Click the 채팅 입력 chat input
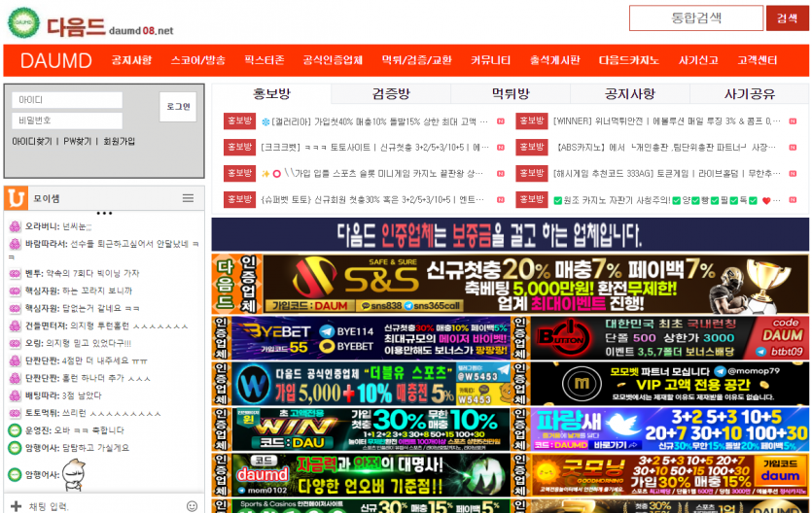The width and height of the screenshot is (812, 513). [104, 506]
